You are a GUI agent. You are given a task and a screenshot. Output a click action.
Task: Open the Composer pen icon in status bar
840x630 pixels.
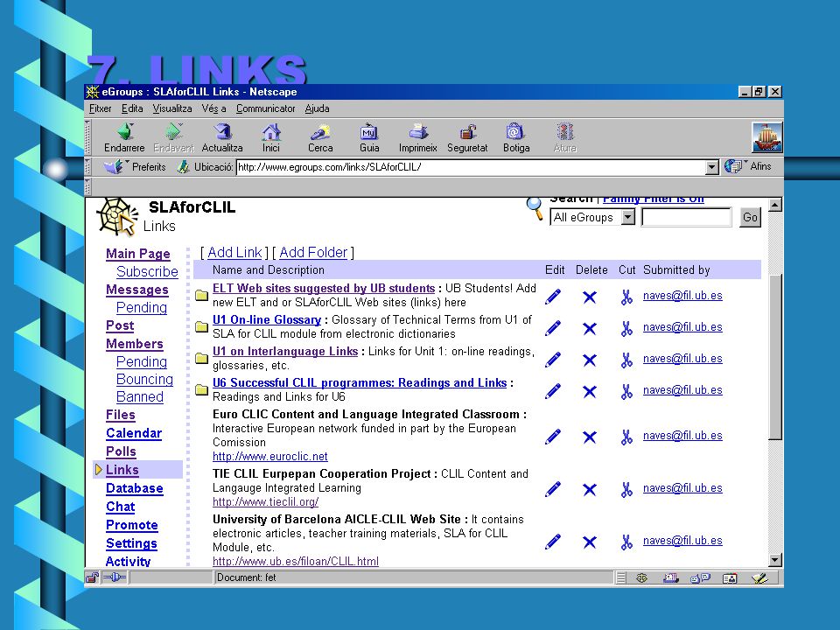(759, 578)
